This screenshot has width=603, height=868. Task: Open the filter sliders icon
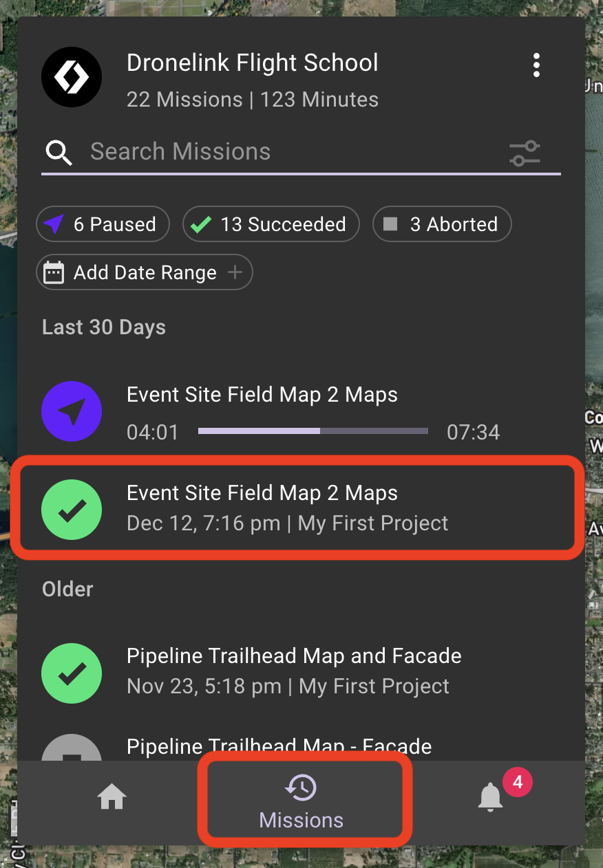click(525, 153)
